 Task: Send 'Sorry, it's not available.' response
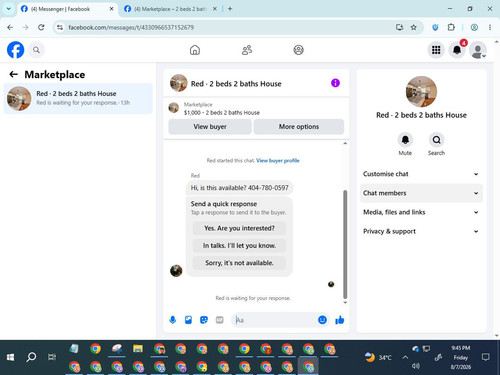pyautogui.click(x=239, y=263)
